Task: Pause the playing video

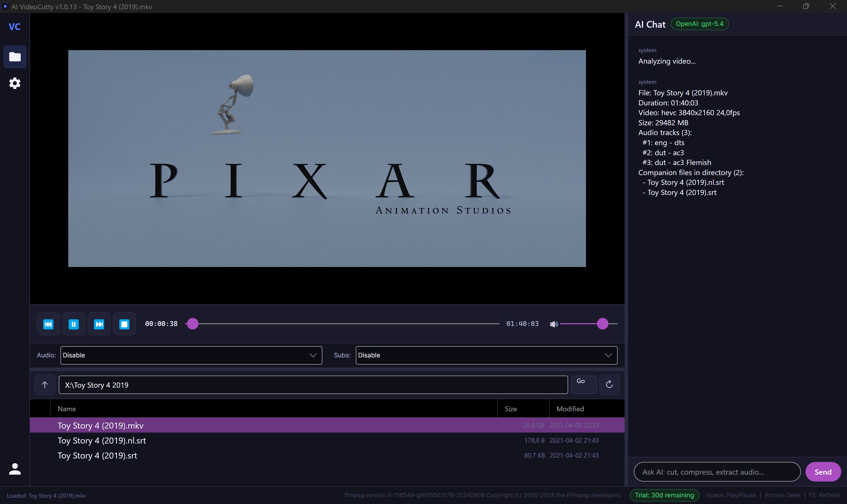Action: tap(74, 324)
